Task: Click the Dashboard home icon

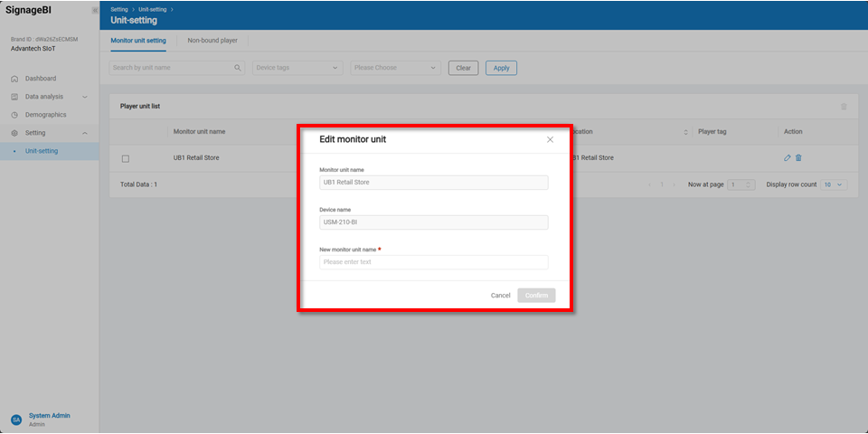Action: pos(14,79)
